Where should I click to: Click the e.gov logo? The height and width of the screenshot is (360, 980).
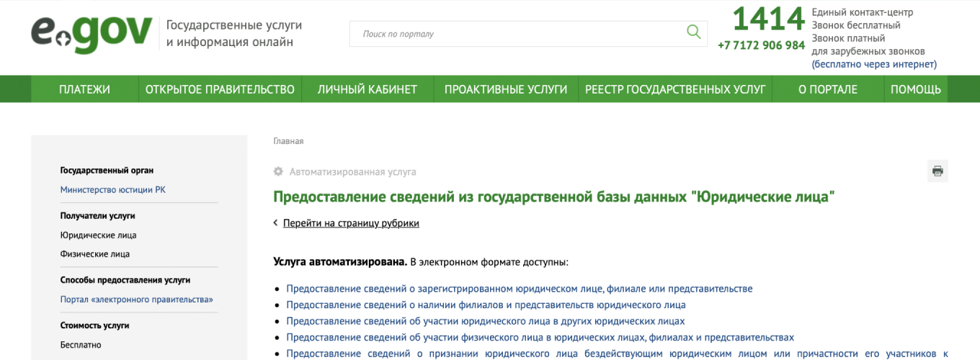(x=92, y=33)
